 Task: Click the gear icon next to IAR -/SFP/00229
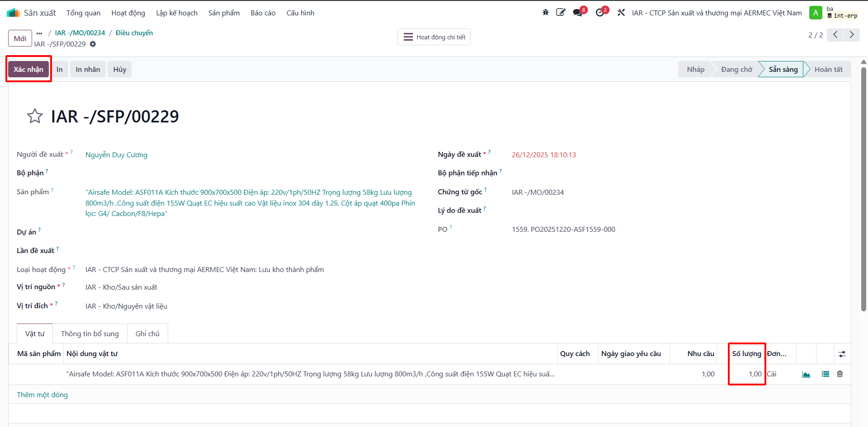(93, 44)
